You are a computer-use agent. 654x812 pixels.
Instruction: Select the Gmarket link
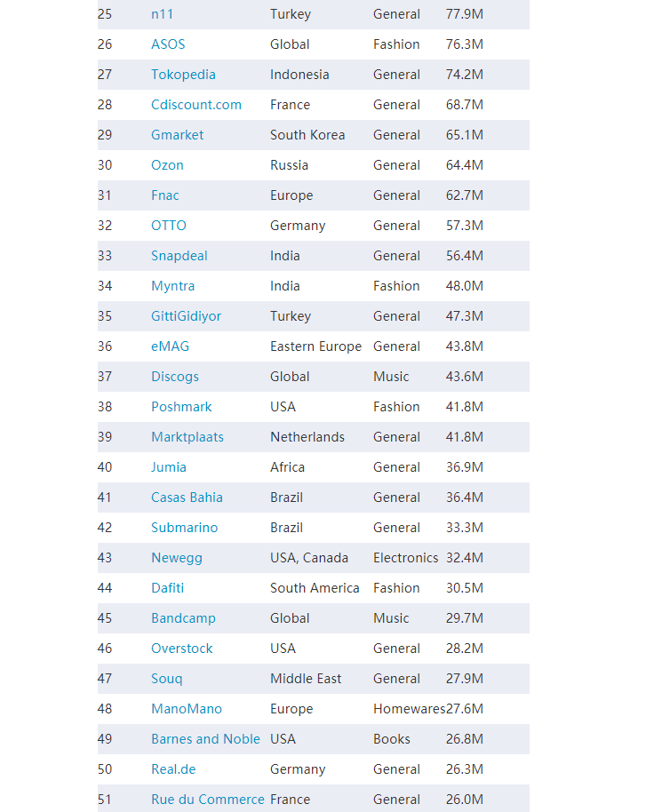[x=177, y=135]
